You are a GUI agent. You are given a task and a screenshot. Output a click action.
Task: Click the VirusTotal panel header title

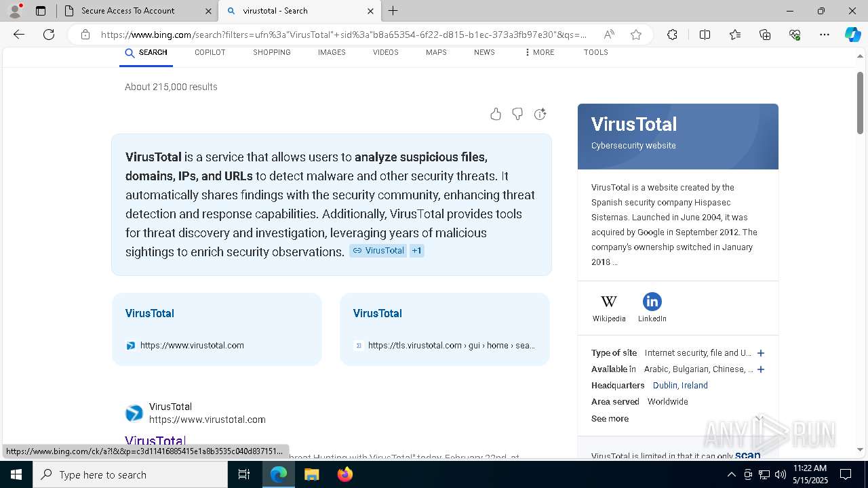pos(634,124)
